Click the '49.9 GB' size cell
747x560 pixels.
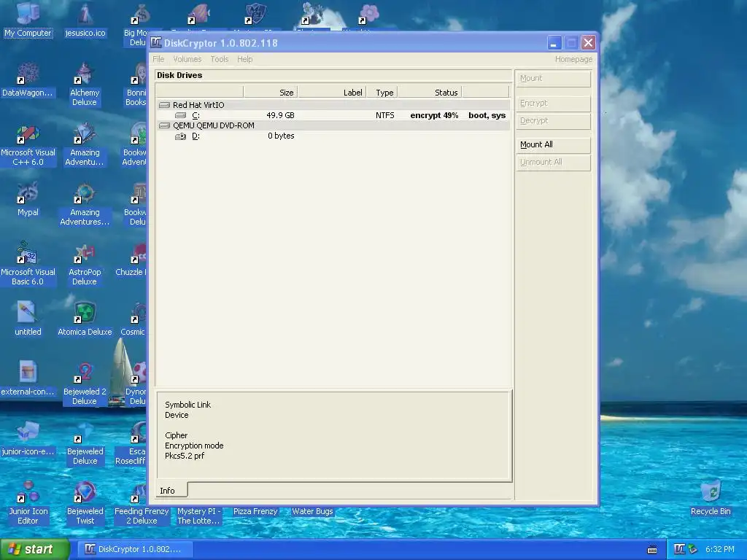tap(280, 115)
